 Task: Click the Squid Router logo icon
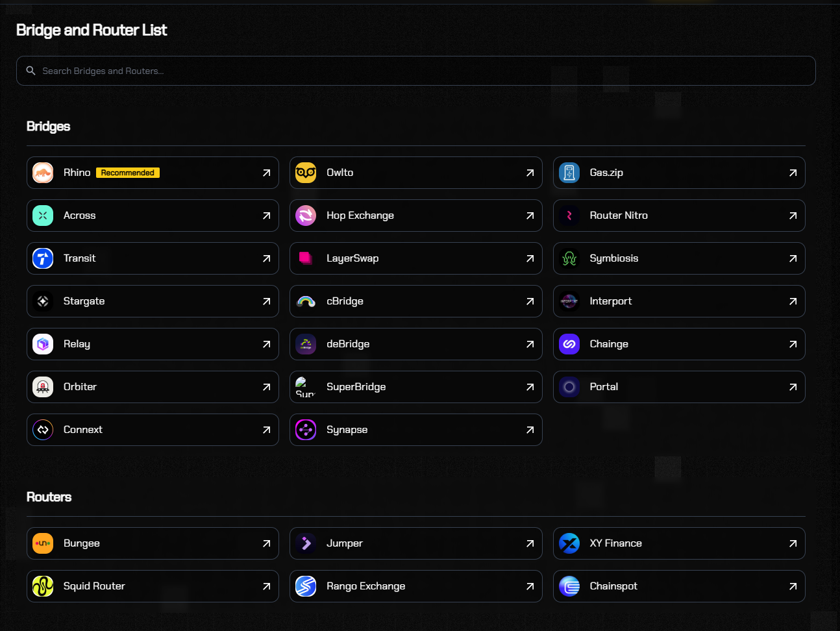(x=43, y=586)
